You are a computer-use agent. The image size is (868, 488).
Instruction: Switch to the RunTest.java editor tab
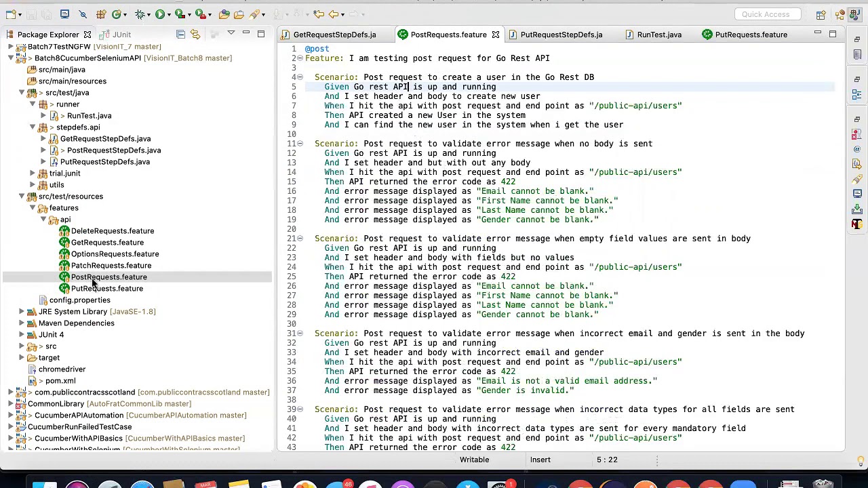[659, 35]
